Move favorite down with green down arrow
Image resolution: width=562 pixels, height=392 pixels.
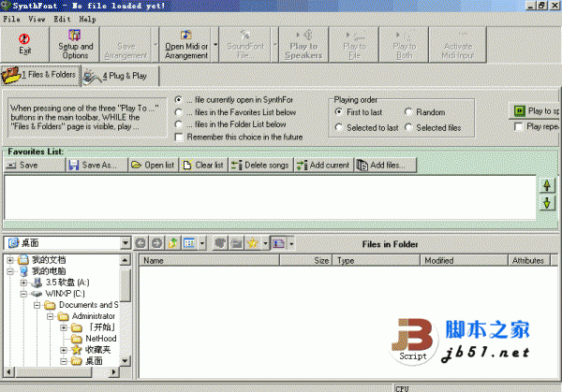coord(547,203)
